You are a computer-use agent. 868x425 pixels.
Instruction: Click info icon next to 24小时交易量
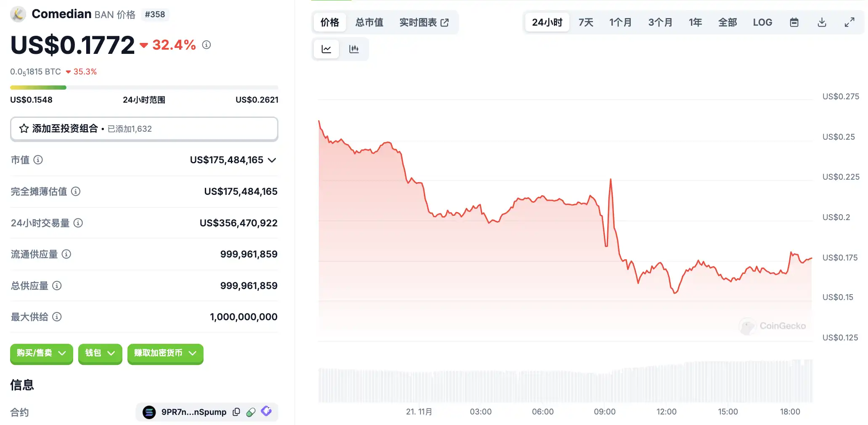78,223
